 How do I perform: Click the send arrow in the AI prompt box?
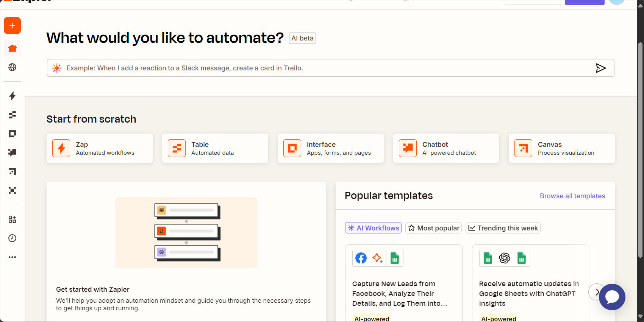pyautogui.click(x=601, y=68)
